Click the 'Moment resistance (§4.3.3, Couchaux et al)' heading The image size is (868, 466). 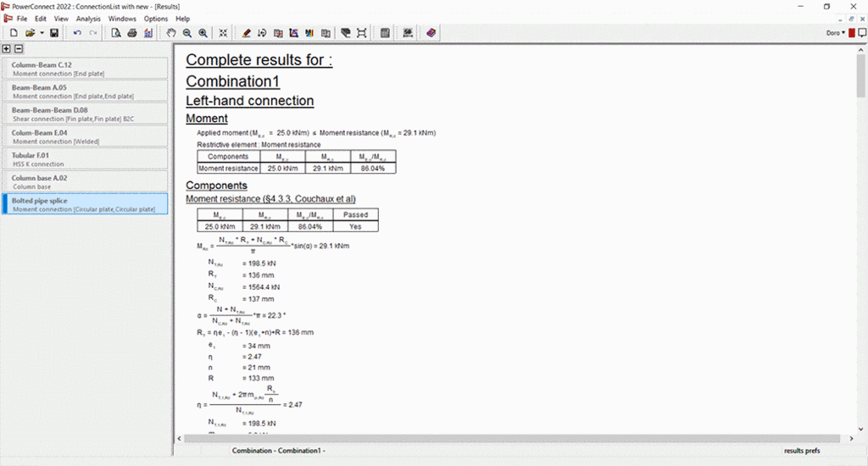(x=270, y=199)
